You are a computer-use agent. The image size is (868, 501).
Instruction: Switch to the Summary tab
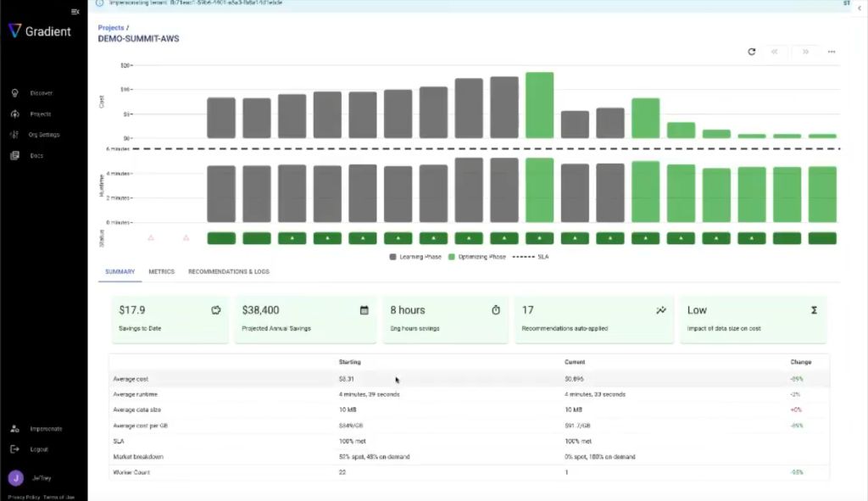120,272
